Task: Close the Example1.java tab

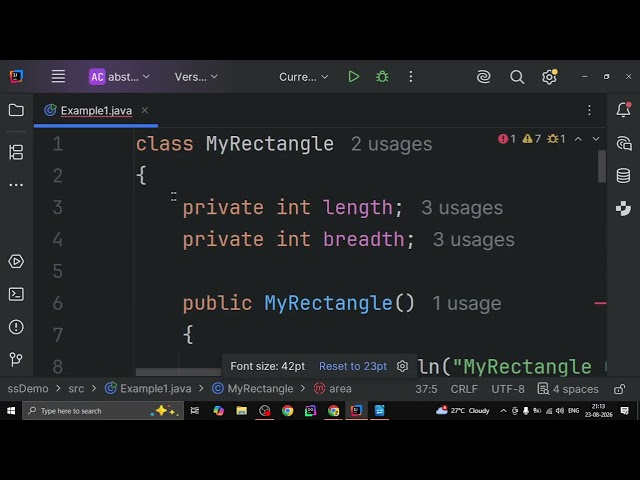Action: (x=144, y=110)
